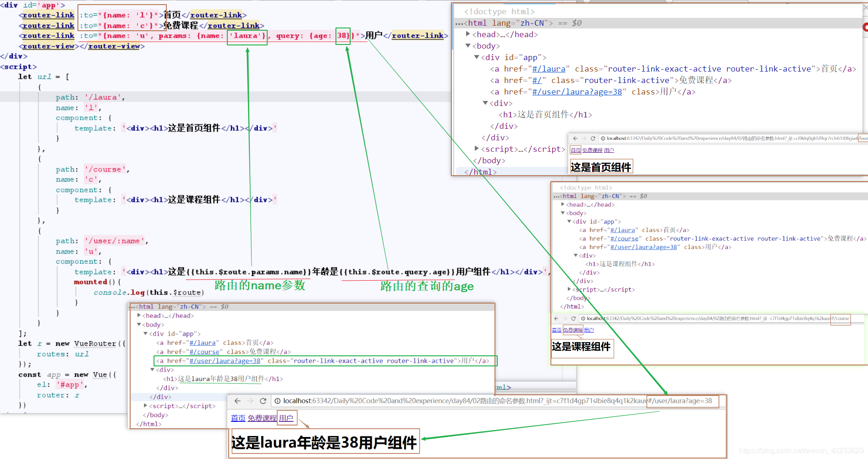Click "el: '#app'" code line
The width and height of the screenshot is (868, 459).
pos(62,385)
